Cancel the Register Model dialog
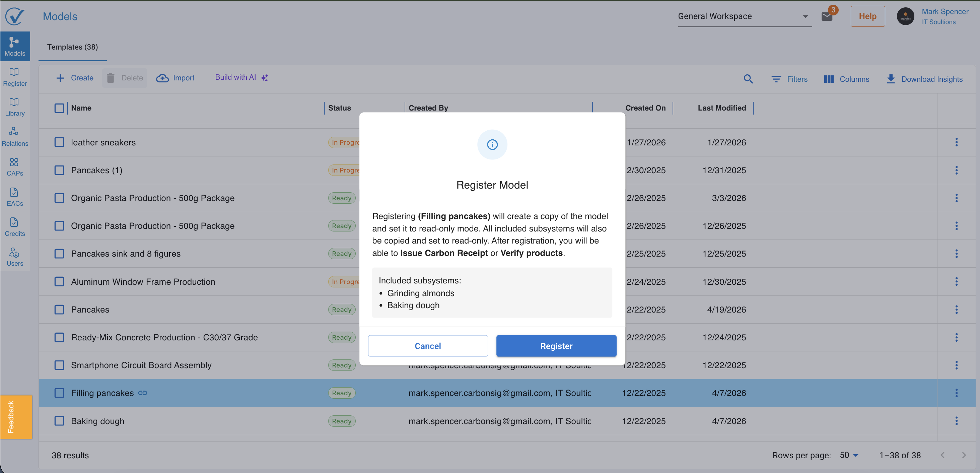Image resolution: width=980 pixels, height=473 pixels. [x=428, y=345]
